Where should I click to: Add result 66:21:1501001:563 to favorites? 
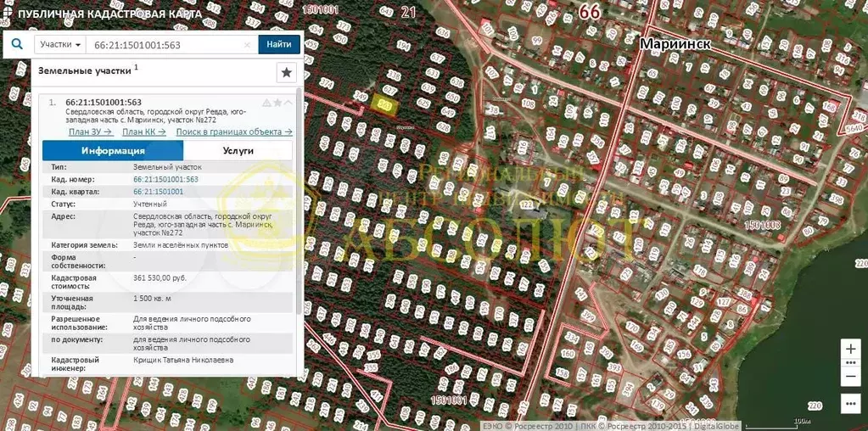[277, 103]
